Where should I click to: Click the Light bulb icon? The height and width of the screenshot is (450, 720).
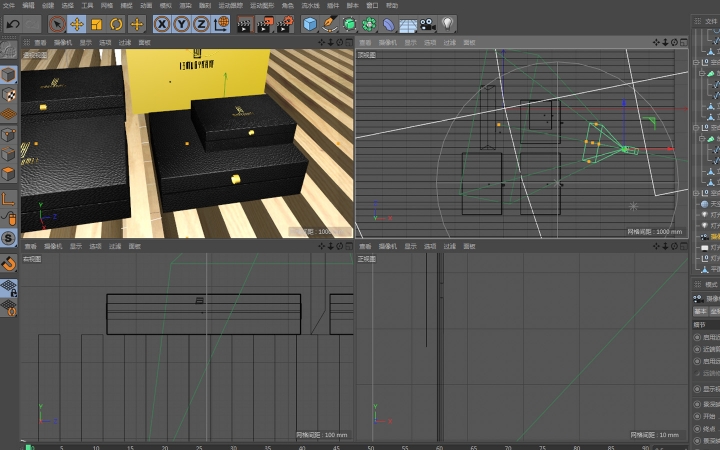pos(447,23)
